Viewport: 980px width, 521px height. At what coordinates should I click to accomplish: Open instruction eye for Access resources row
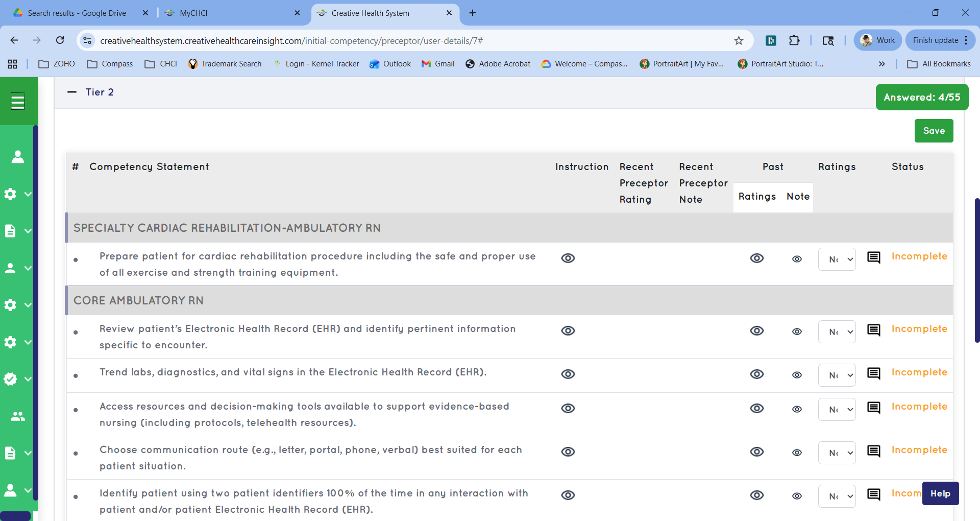point(568,408)
